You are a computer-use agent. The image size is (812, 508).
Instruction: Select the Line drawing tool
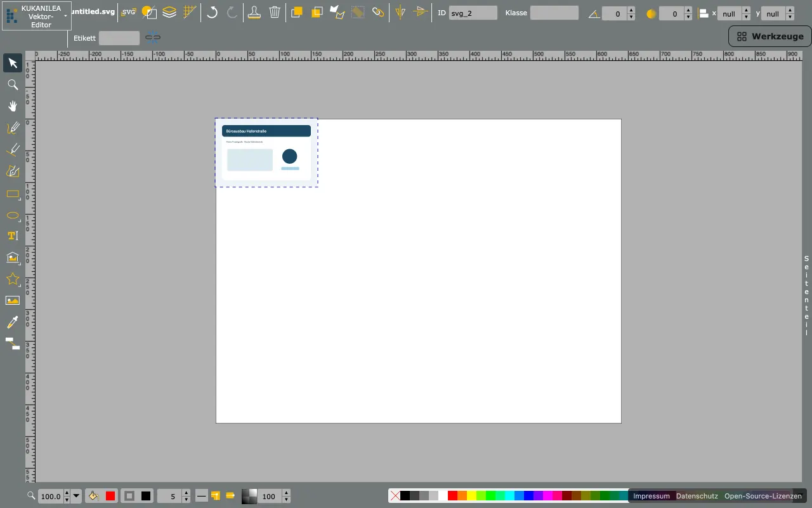click(x=13, y=149)
